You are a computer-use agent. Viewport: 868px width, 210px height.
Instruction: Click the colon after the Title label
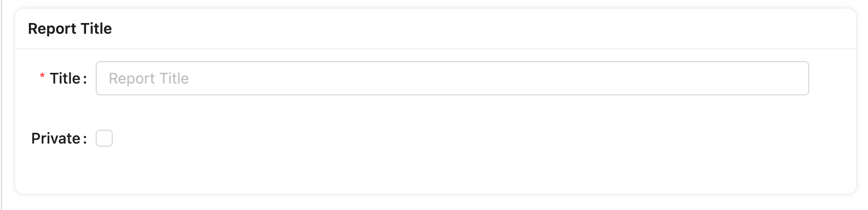click(84, 79)
